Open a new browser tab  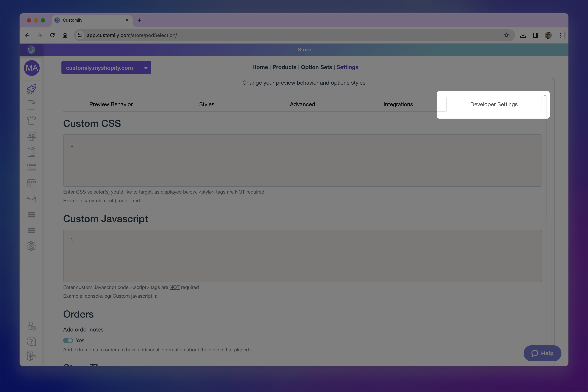140,20
